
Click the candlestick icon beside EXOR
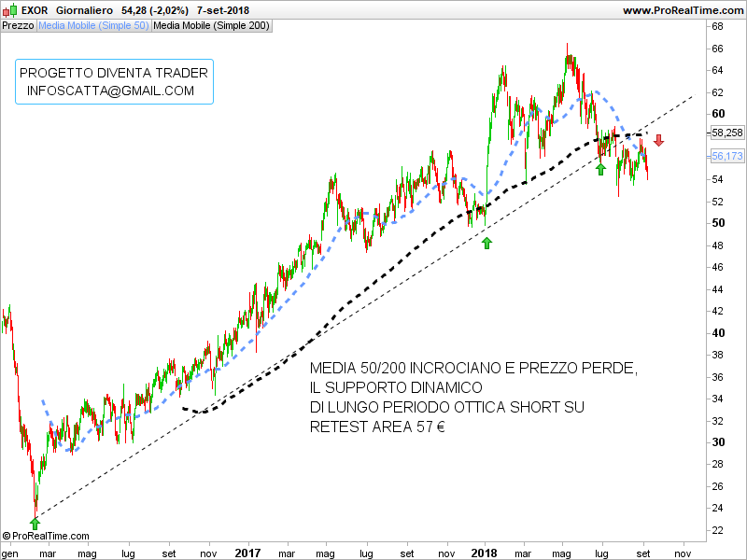(9, 10)
